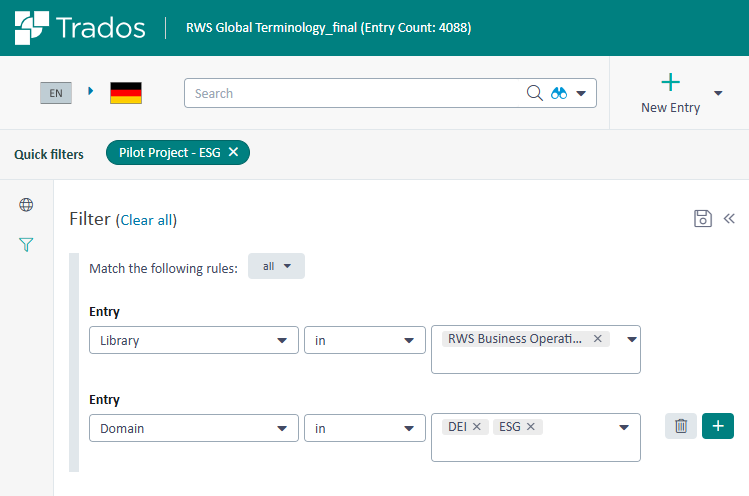Click the Clear all link
The width and height of the screenshot is (749, 496).
tap(146, 220)
